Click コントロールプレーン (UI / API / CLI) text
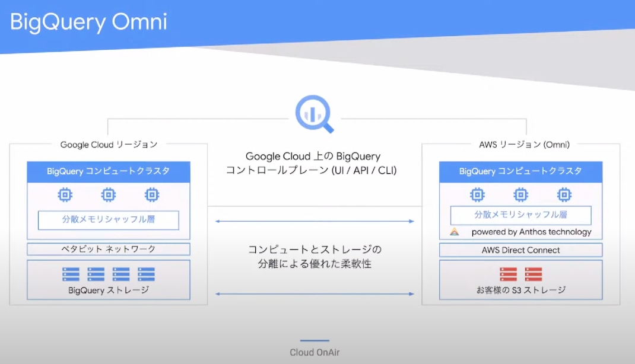 [x=311, y=170]
